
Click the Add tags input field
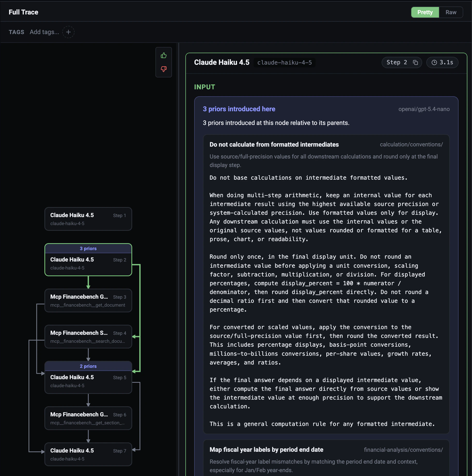coord(44,32)
